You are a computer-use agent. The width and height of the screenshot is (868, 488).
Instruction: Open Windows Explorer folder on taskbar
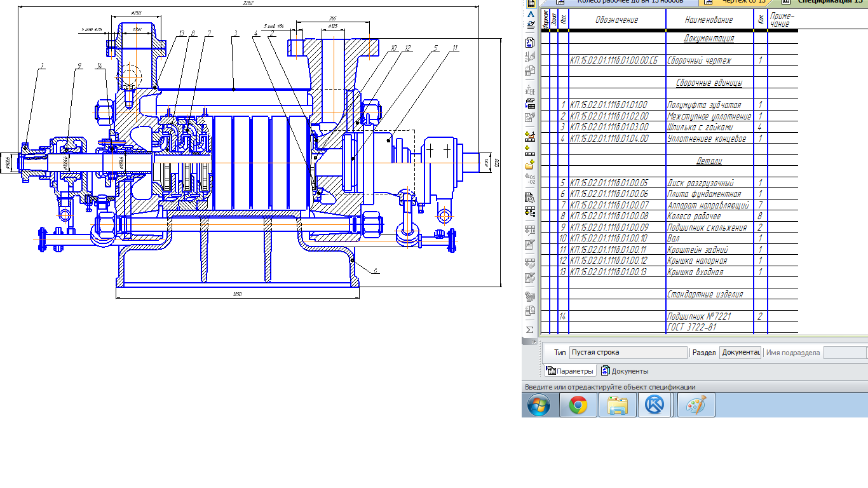point(617,405)
